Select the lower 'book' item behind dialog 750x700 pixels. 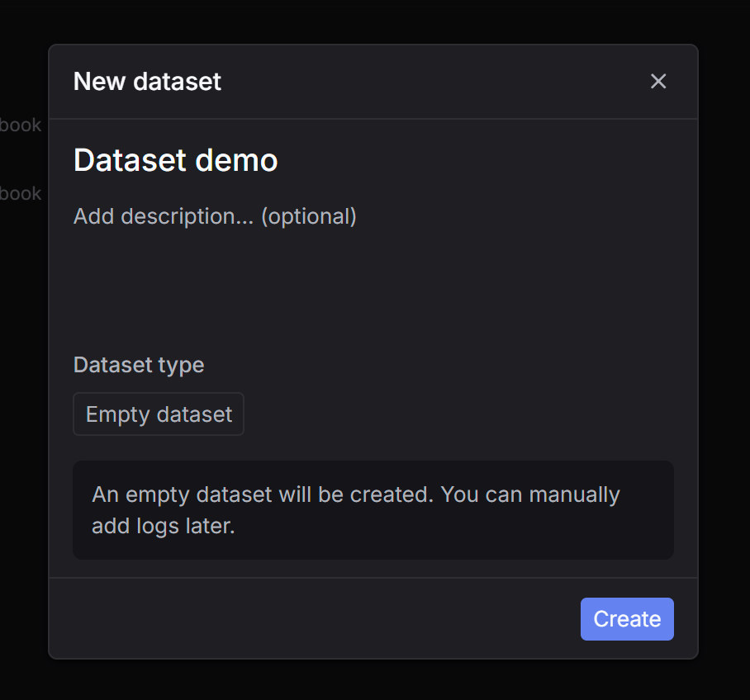click(x=21, y=193)
